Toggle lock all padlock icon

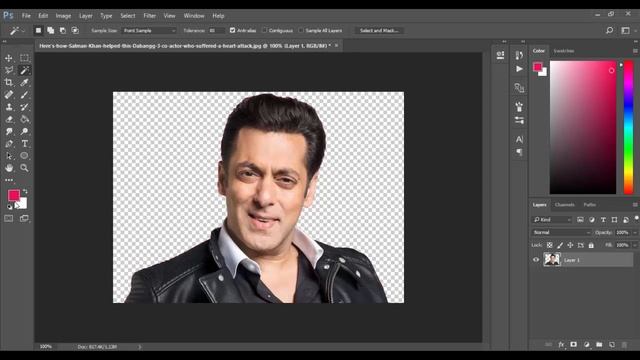coord(591,245)
